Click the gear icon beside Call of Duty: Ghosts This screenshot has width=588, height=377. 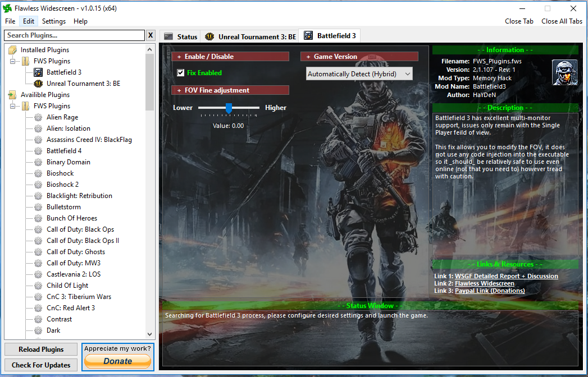pos(38,252)
